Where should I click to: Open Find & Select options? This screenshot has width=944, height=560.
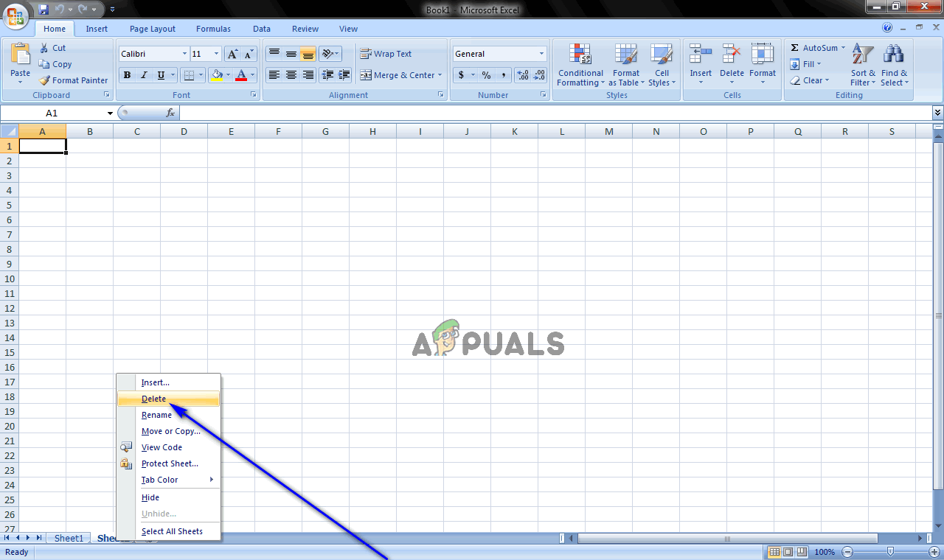(x=894, y=65)
